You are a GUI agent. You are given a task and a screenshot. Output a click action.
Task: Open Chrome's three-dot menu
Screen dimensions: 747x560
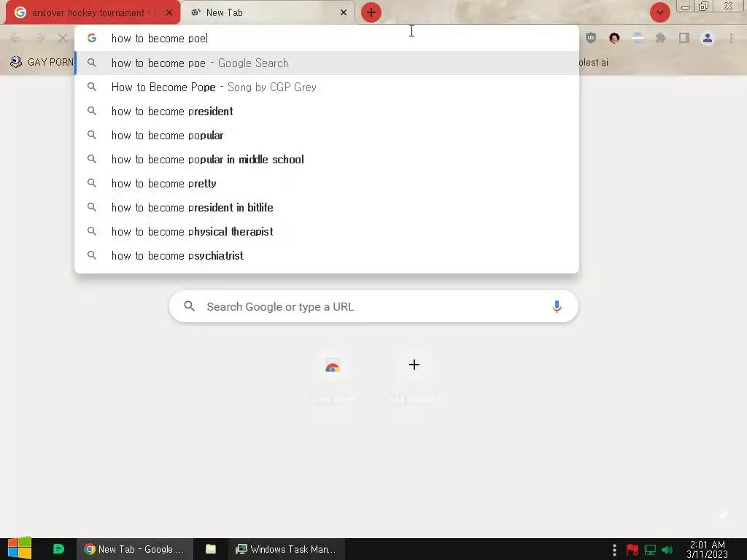[731, 38]
